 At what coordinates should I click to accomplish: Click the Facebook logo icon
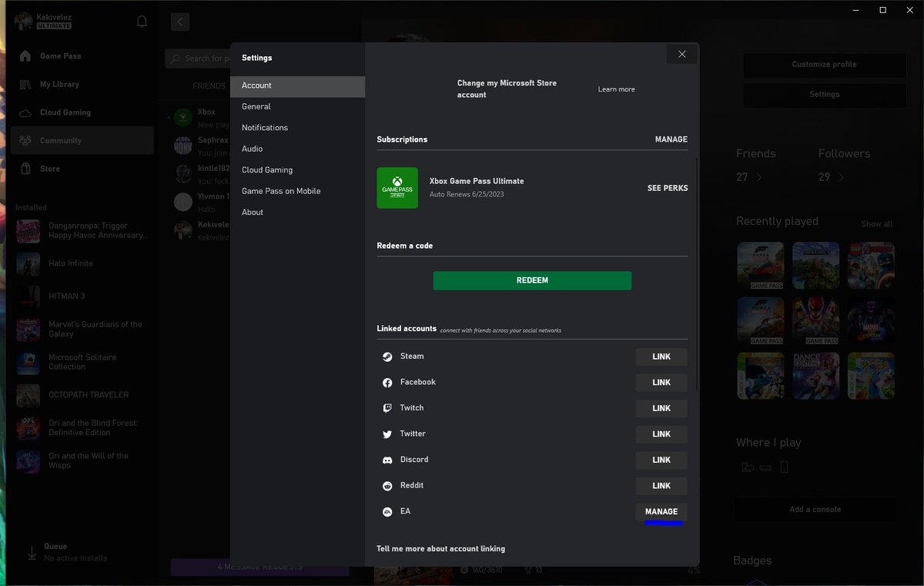387,383
